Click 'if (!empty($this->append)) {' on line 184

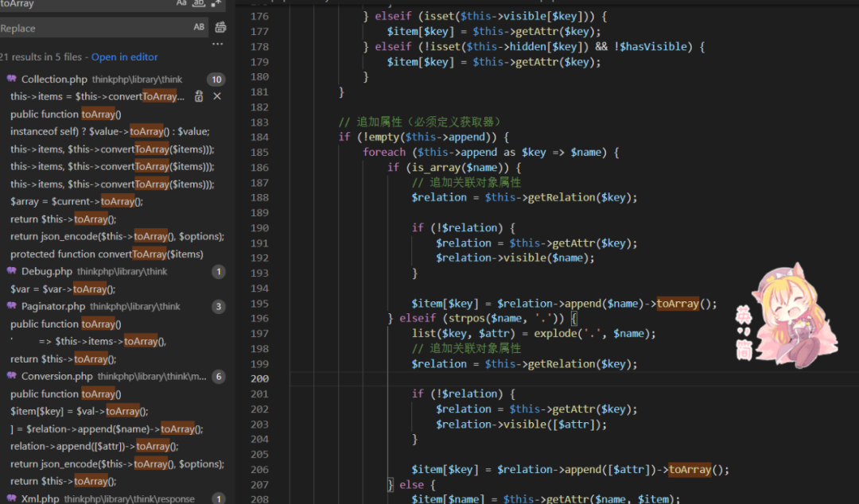pos(424,137)
